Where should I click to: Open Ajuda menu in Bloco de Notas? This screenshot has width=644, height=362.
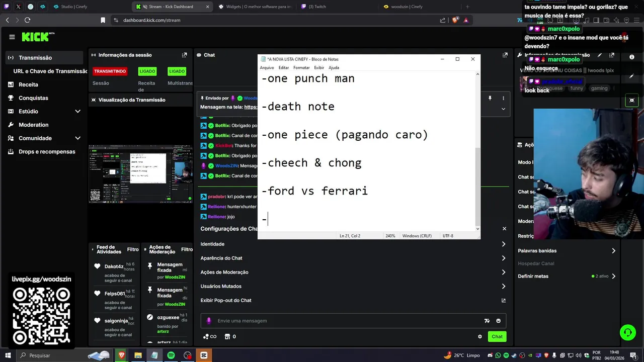pyautogui.click(x=334, y=68)
